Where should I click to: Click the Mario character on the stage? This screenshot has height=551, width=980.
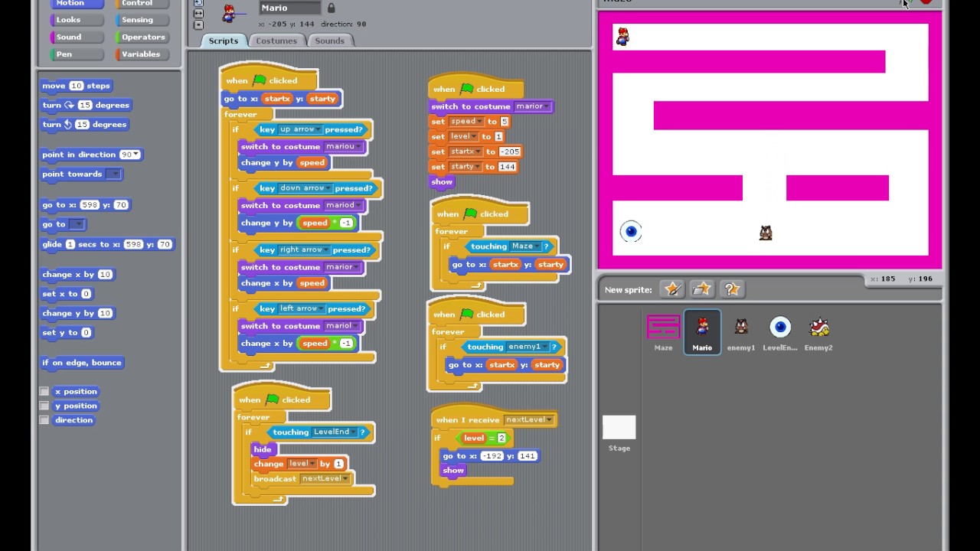click(x=622, y=36)
